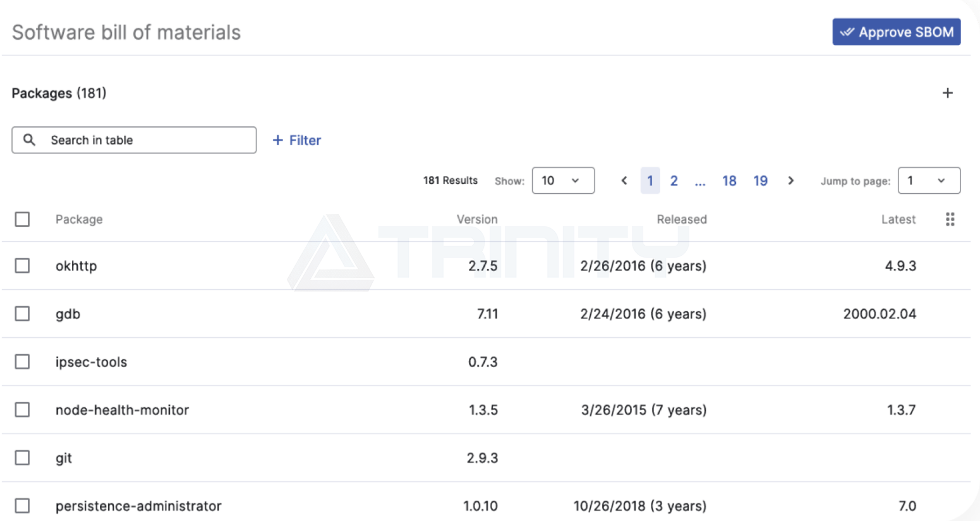
Task: Click version 2.7.5 of okhttp
Action: 483,266
